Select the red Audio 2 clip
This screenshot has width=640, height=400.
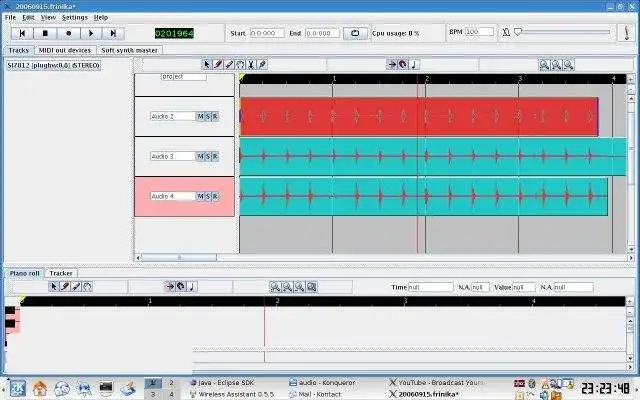419,116
